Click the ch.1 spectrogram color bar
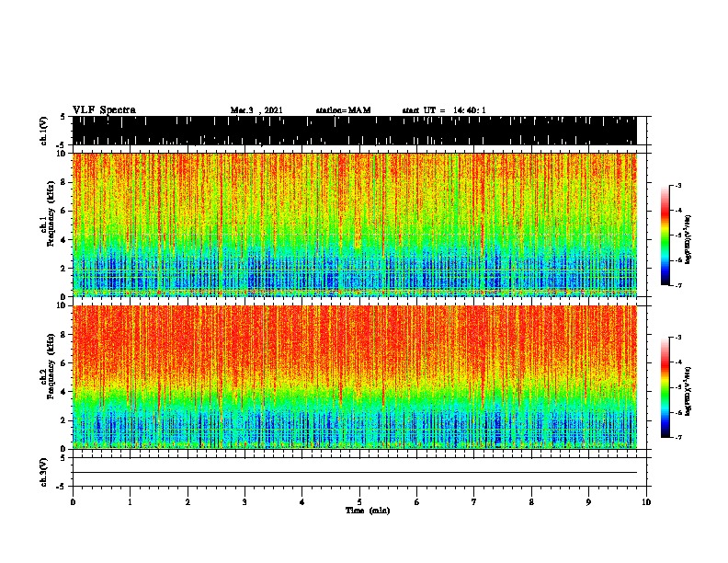Image resolution: width=728 pixels, height=563 pixels. click(x=665, y=236)
